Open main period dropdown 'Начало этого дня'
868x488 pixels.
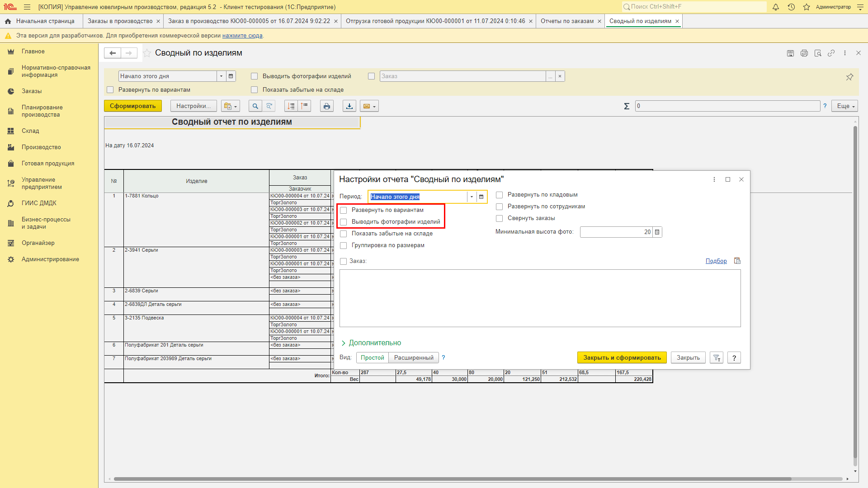221,76
